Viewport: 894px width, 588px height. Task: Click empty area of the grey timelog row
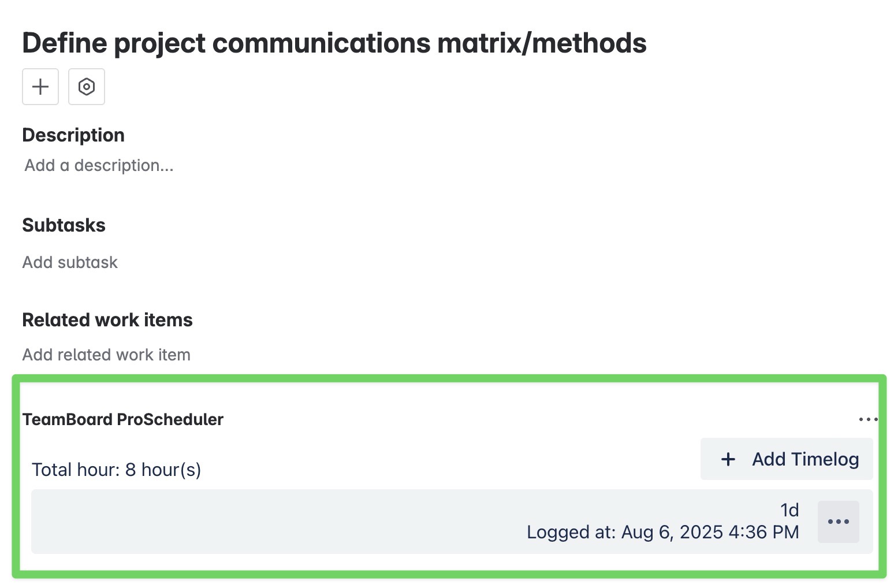pyautogui.click(x=277, y=522)
